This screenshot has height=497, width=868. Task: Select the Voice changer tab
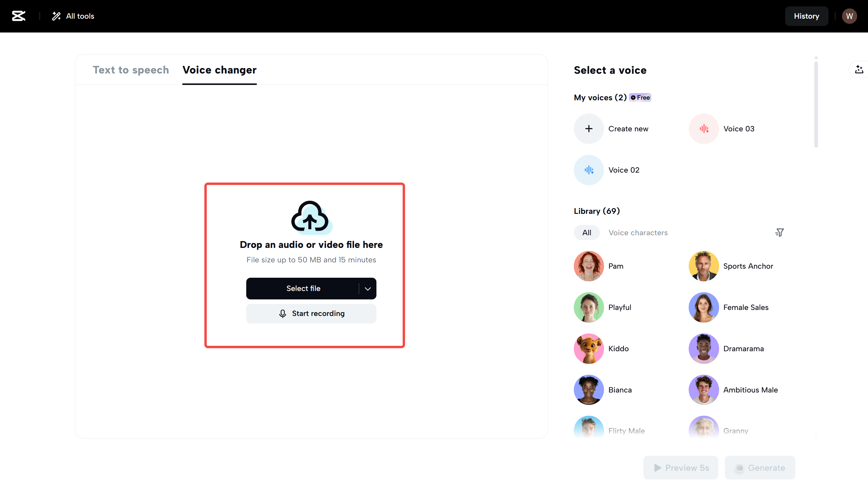(219, 70)
